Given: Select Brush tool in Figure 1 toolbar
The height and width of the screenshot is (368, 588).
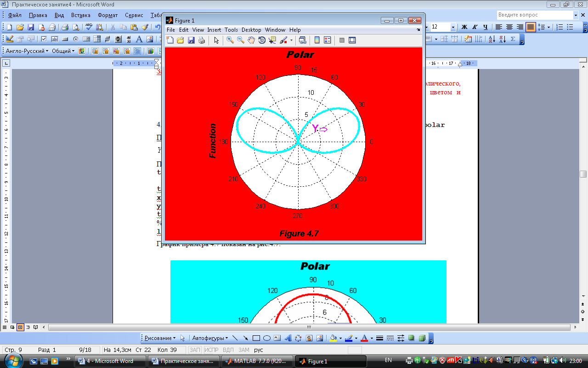Looking at the screenshot, I should (284, 40).
